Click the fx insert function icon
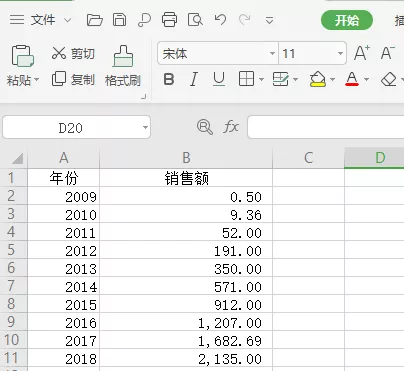This screenshot has height=371, width=404. tap(231, 127)
